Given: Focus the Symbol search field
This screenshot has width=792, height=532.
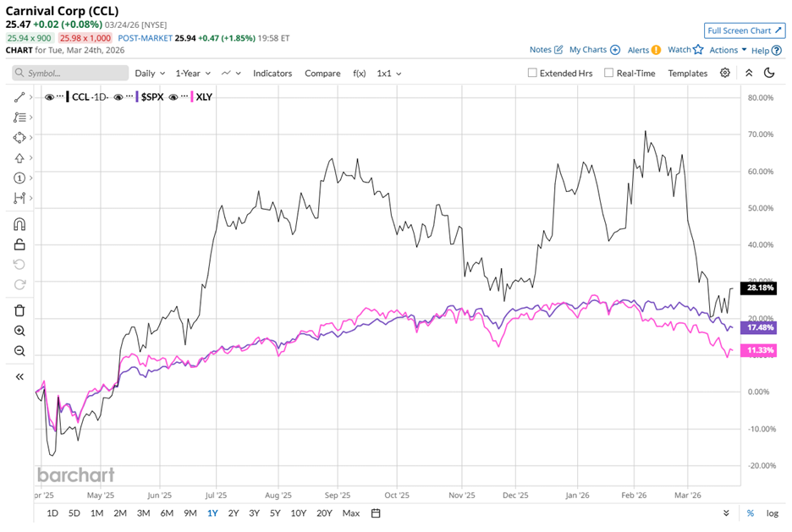Looking at the screenshot, I should (70, 74).
